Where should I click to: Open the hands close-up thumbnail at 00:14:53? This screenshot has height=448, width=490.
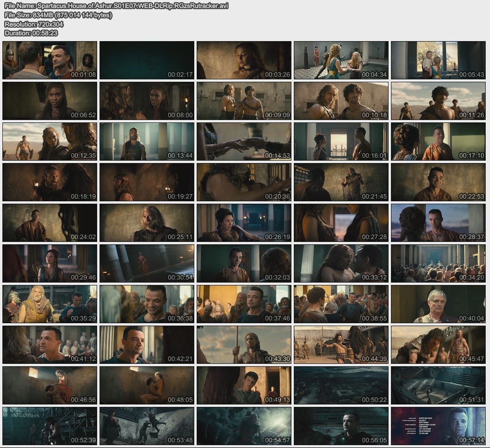coord(244,142)
